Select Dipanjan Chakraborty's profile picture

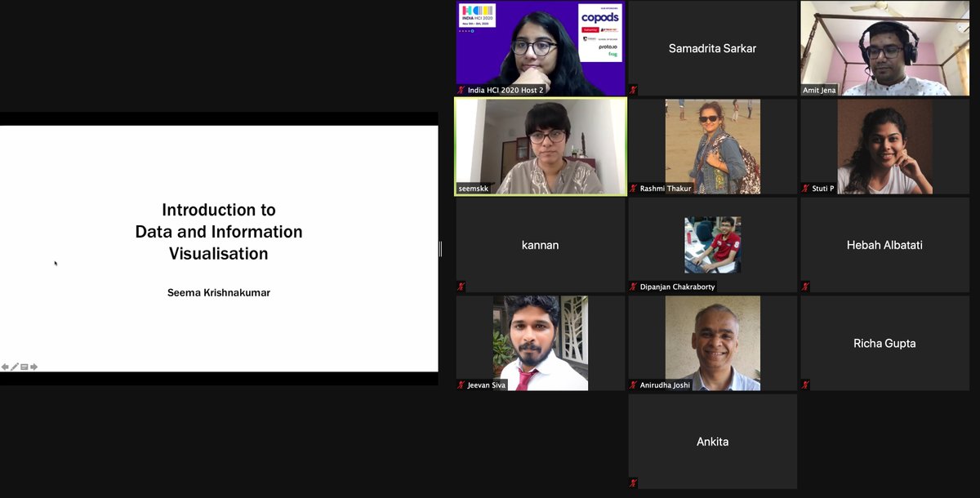point(713,244)
